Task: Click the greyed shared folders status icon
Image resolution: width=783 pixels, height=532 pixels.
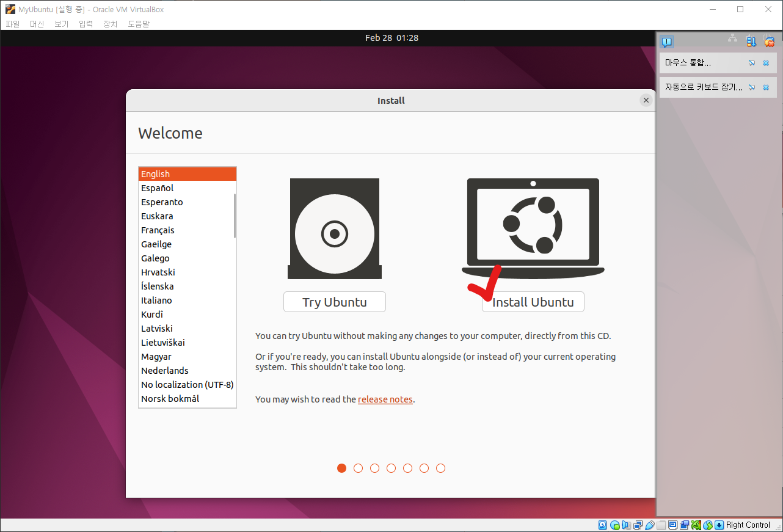Action: 661,525
